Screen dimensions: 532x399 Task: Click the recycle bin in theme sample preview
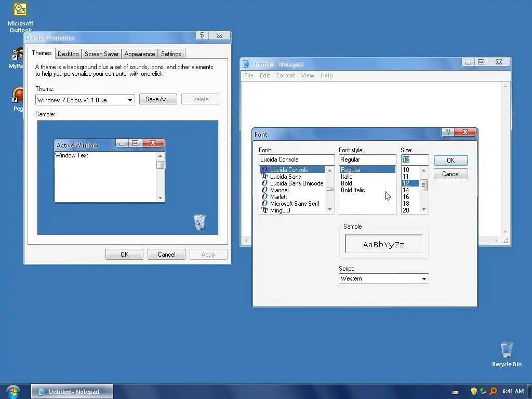[x=200, y=222]
